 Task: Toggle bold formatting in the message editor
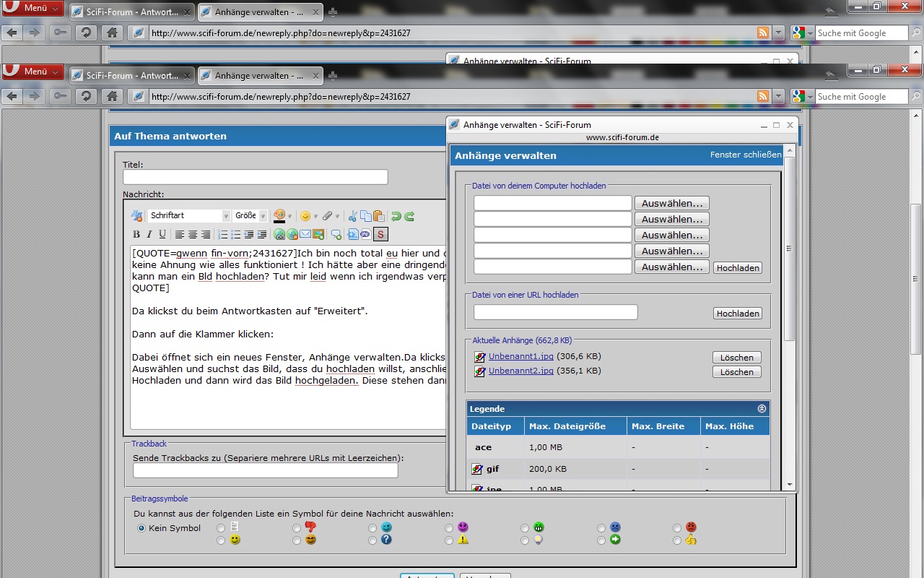coord(136,234)
